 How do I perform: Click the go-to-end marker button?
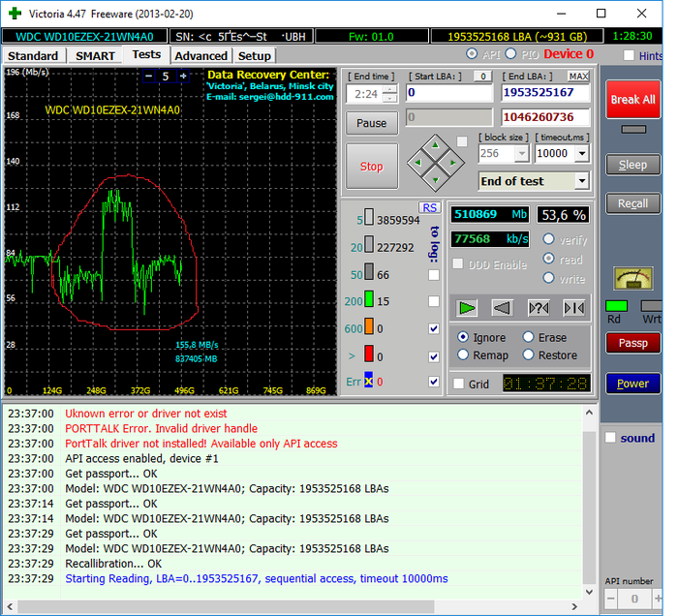pyautogui.click(x=573, y=308)
